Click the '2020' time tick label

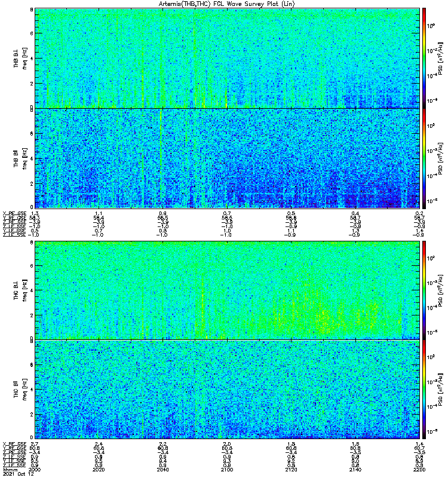[x=99, y=470]
